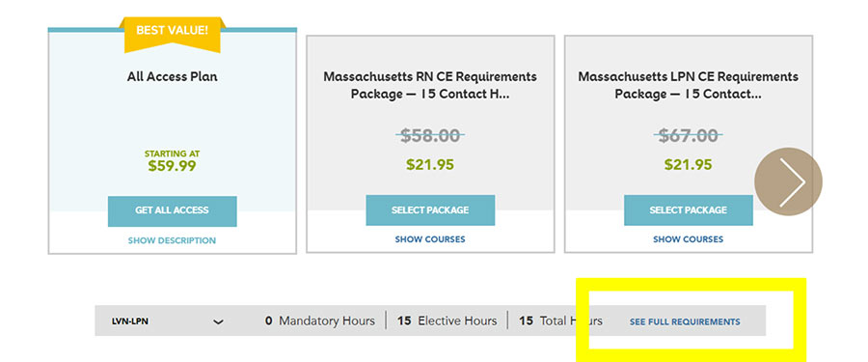868x362 pixels.
Task: Click the $59.99 starting price
Action: (173, 166)
